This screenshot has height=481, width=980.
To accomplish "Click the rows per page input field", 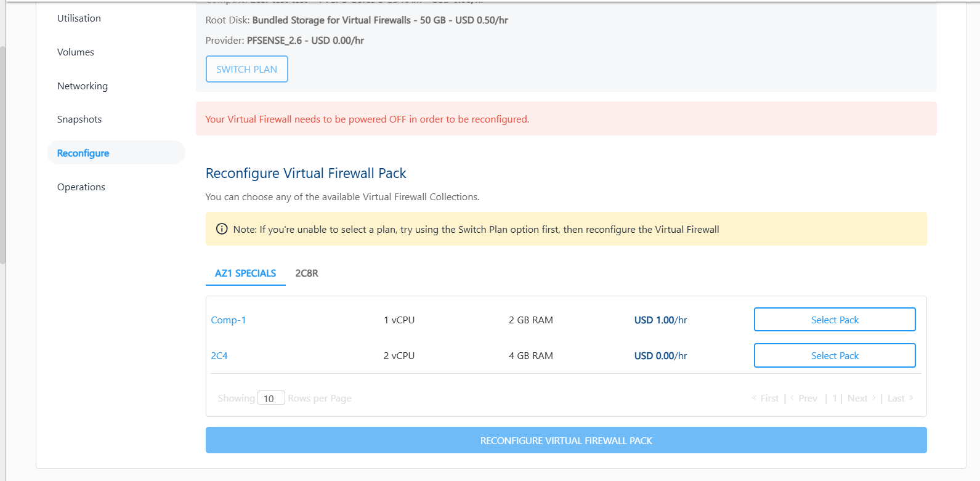I will click(271, 398).
